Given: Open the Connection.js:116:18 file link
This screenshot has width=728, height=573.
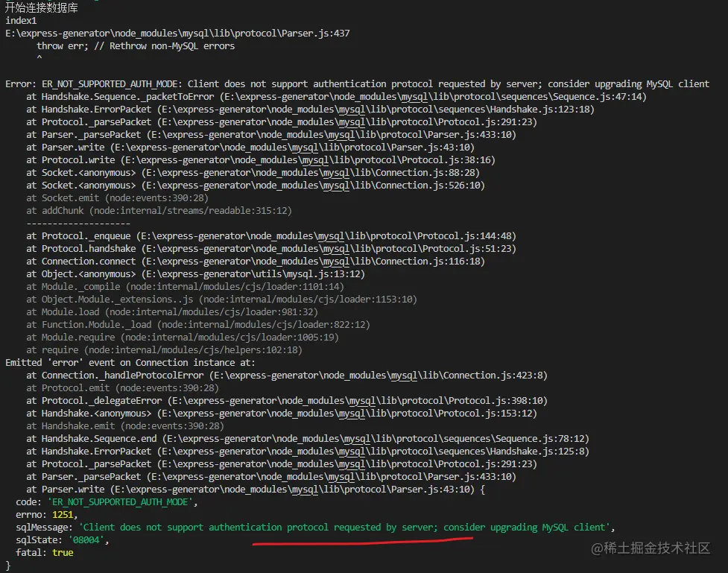Looking at the screenshot, I should pyautogui.click(x=313, y=262).
